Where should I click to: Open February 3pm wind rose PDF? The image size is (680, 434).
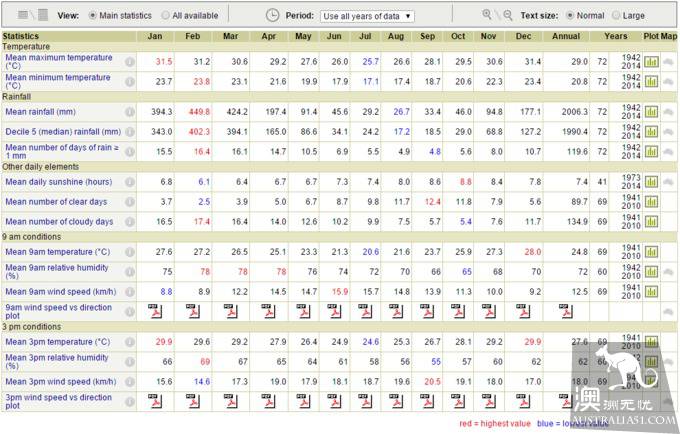(193, 401)
